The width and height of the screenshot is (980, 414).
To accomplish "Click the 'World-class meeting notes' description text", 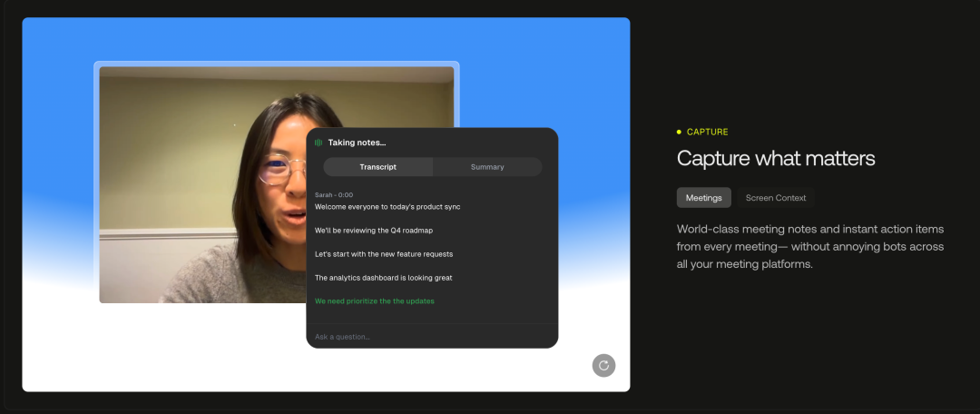I will 810,246.
